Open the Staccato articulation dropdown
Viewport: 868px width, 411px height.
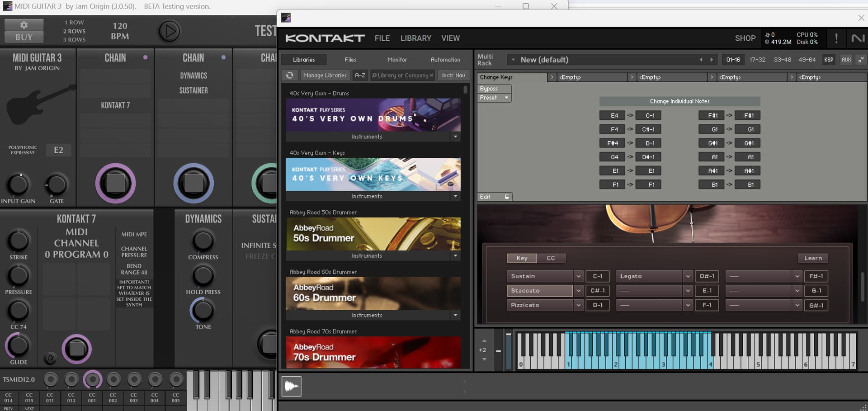(x=578, y=291)
